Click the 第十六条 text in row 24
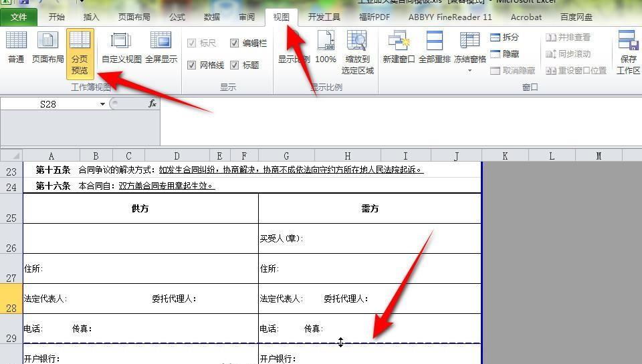Viewport: 642px width, 364px height. (53, 186)
